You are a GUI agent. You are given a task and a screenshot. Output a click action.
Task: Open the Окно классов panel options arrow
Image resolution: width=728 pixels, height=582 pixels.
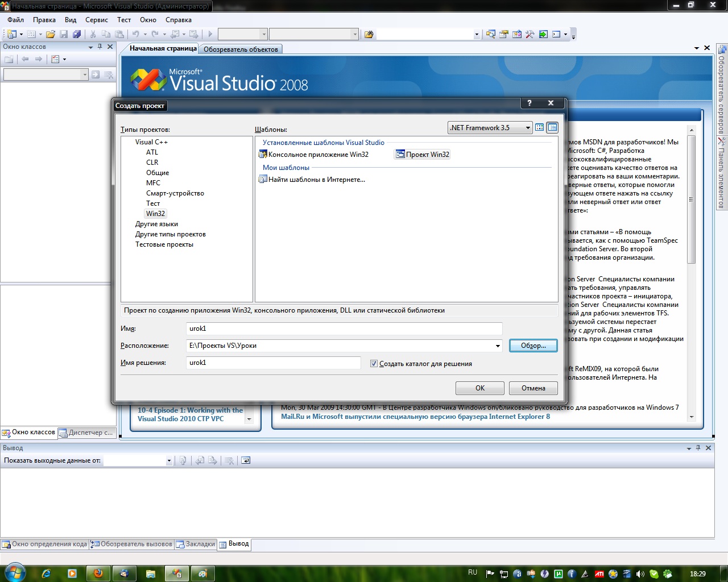click(x=90, y=47)
